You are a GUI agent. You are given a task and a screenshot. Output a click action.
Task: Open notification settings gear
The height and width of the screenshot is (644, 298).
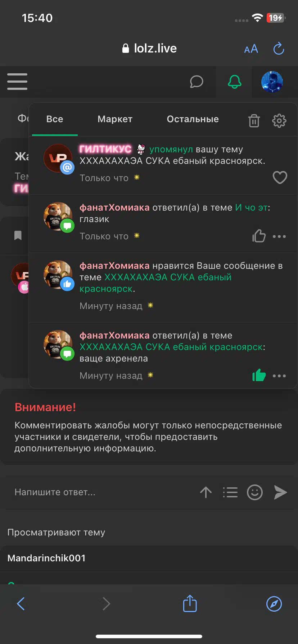tap(279, 121)
